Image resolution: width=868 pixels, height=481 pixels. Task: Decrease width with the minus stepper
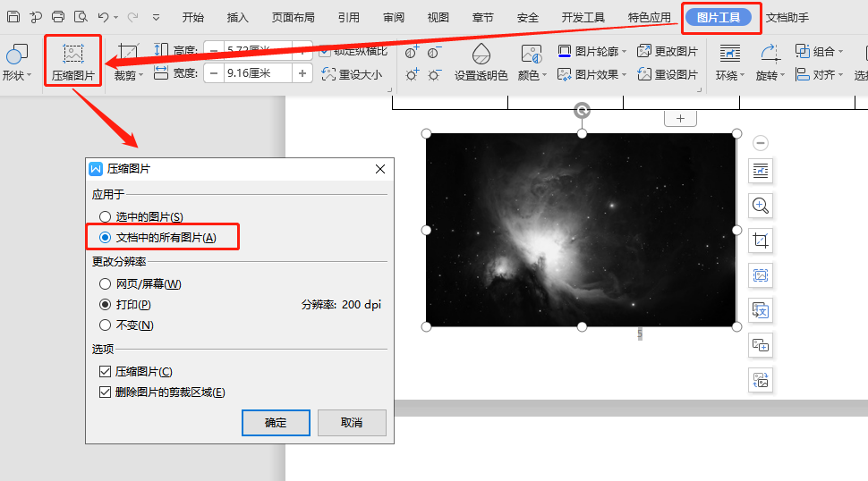pos(214,73)
